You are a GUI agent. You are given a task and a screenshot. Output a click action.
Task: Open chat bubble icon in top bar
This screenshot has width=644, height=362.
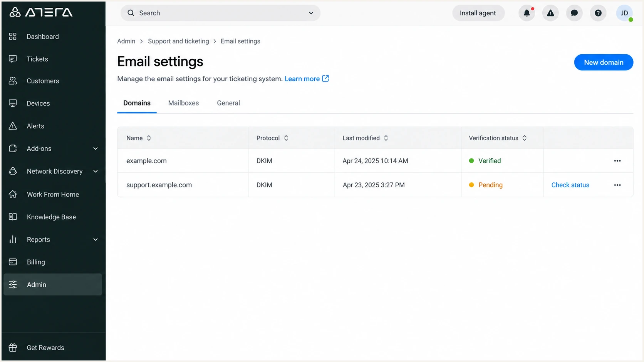coord(574,13)
